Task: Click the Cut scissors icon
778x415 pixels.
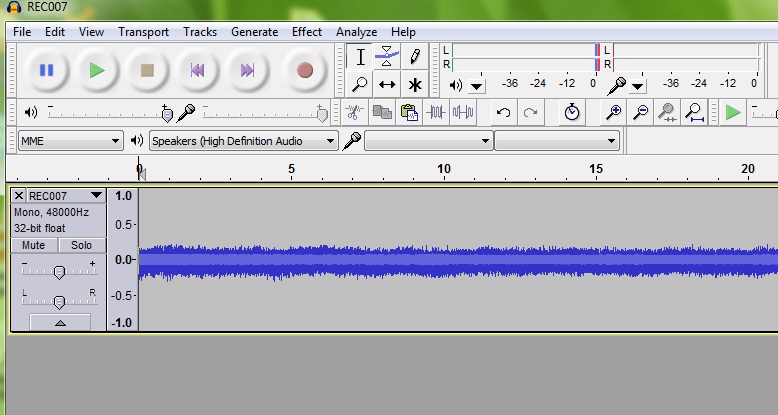Action: point(355,113)
